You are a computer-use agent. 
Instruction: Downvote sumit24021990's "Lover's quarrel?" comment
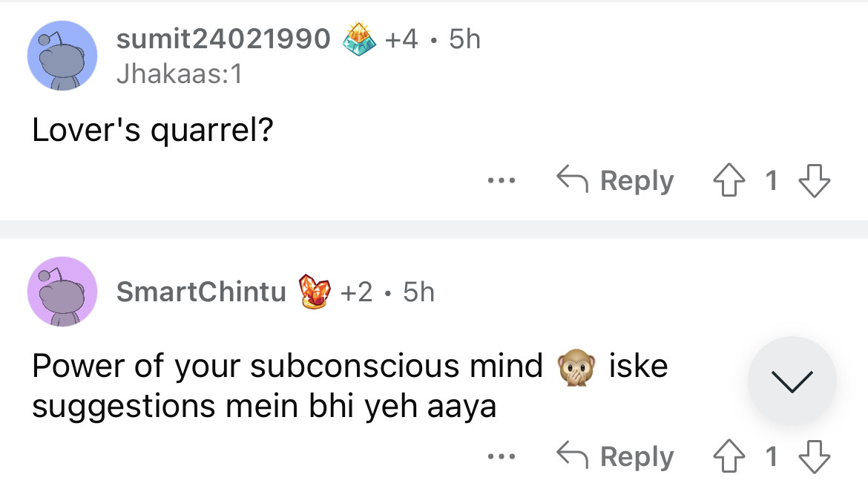(x=814, y=180)
